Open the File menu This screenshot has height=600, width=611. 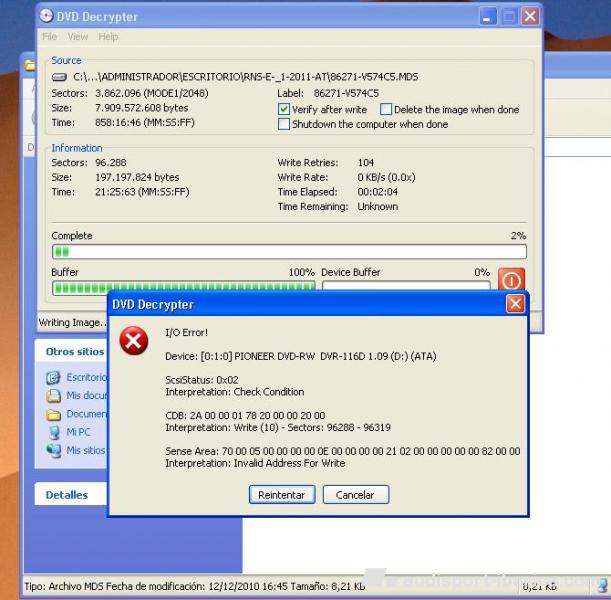[x=49, y=37]
